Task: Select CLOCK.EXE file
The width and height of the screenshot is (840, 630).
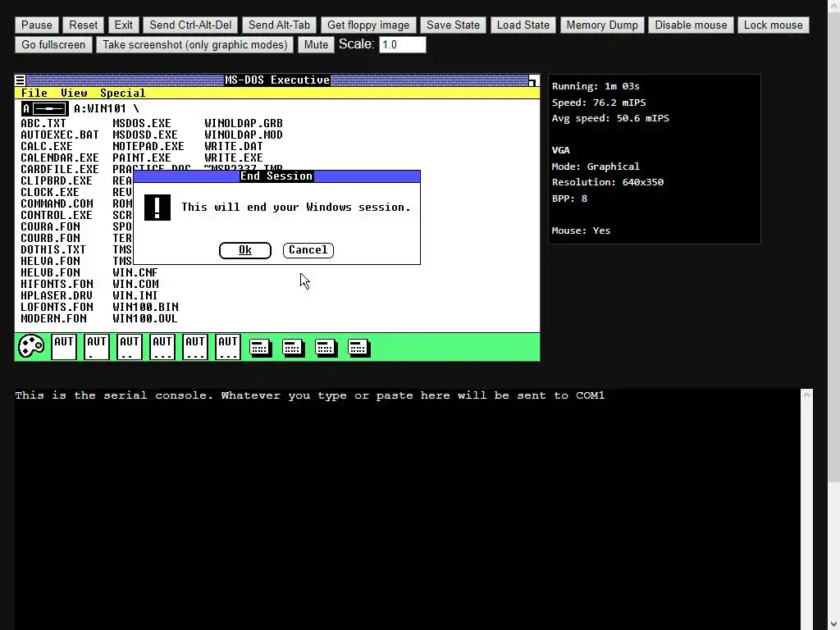Action: click(50, 192)
